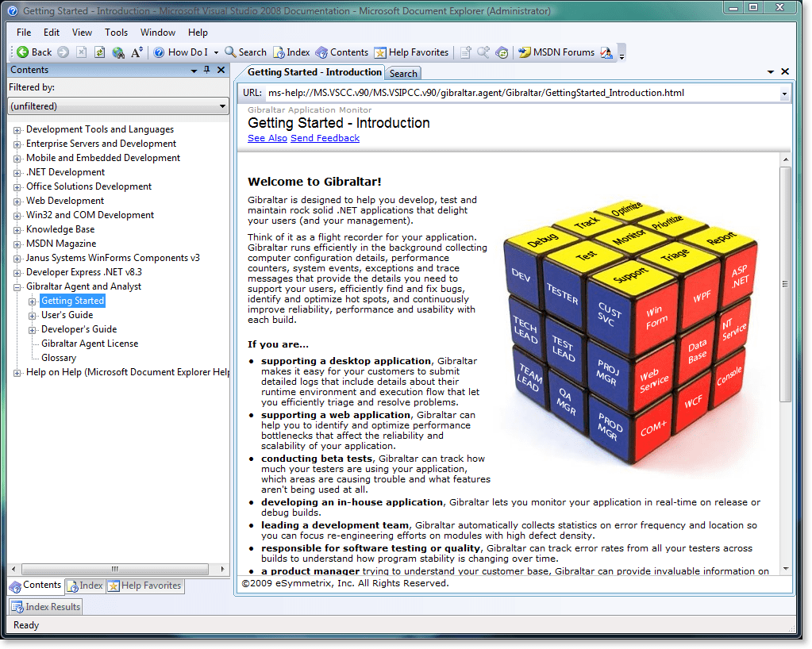
Task: Click the Stop loading icon
Action: point(81,52)
